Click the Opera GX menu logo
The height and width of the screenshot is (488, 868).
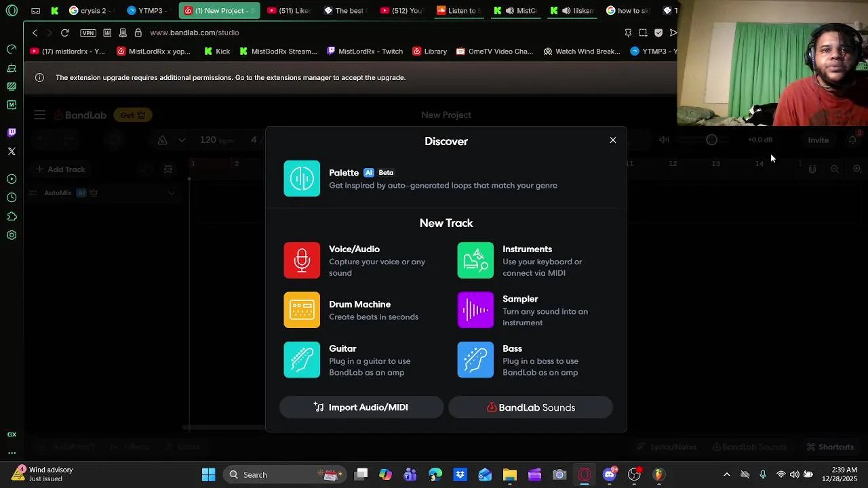pyautogui.click(x=12, y=11)
